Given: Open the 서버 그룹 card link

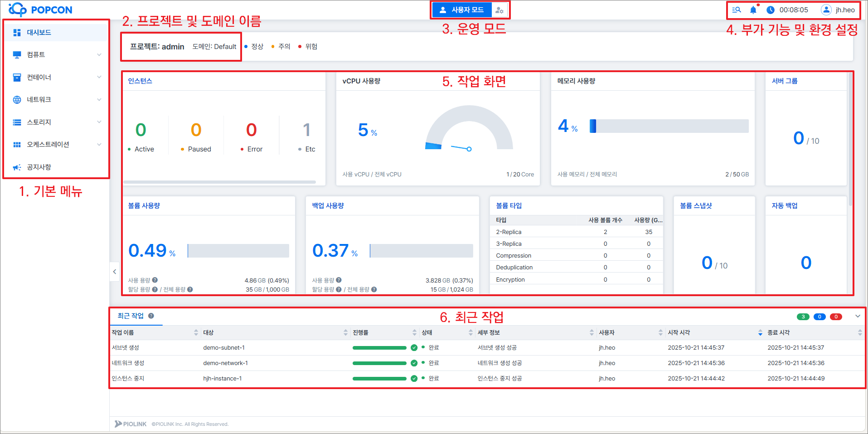Looking at the screenshot, I should (785, 81).
